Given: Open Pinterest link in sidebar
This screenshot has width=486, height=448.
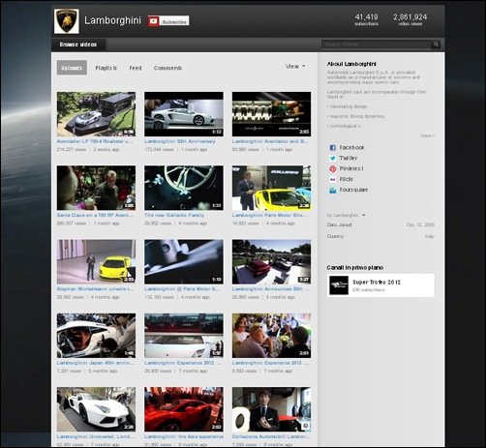Looking at the screenshot, I should [x=351, y=168].
